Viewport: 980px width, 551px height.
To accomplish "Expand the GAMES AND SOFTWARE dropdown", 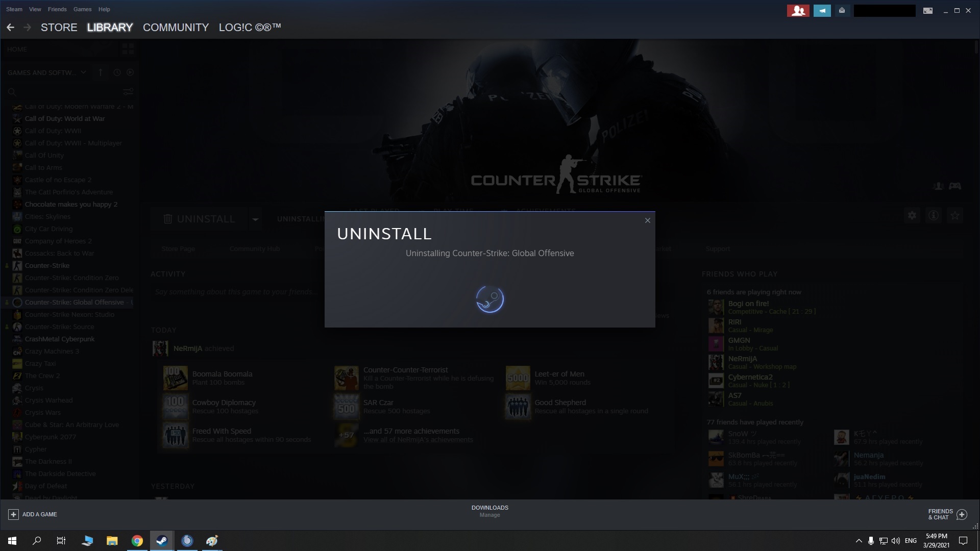I will pyautogui.click(x=83, y=72).
